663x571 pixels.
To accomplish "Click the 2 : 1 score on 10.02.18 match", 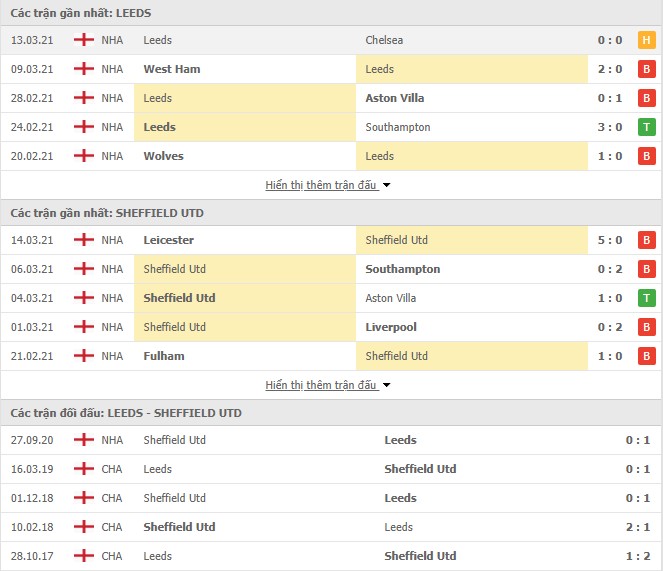I will 638,527.
